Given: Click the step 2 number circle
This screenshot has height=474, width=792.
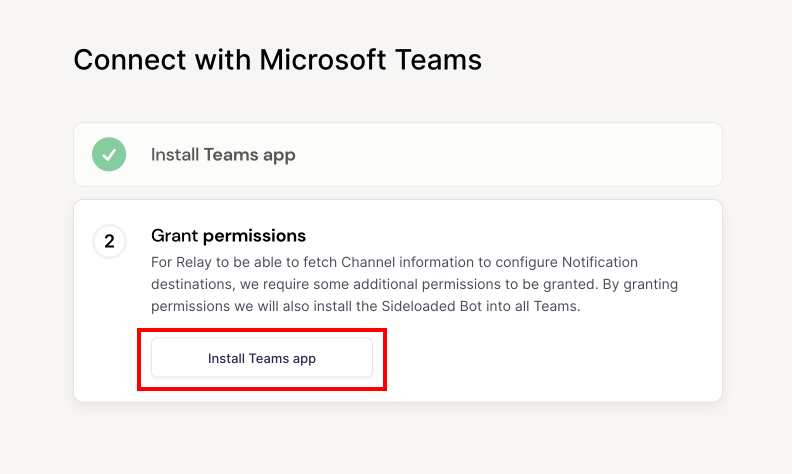Looking at the screenshot, I should pyautogui.click(x=109, y=241).
